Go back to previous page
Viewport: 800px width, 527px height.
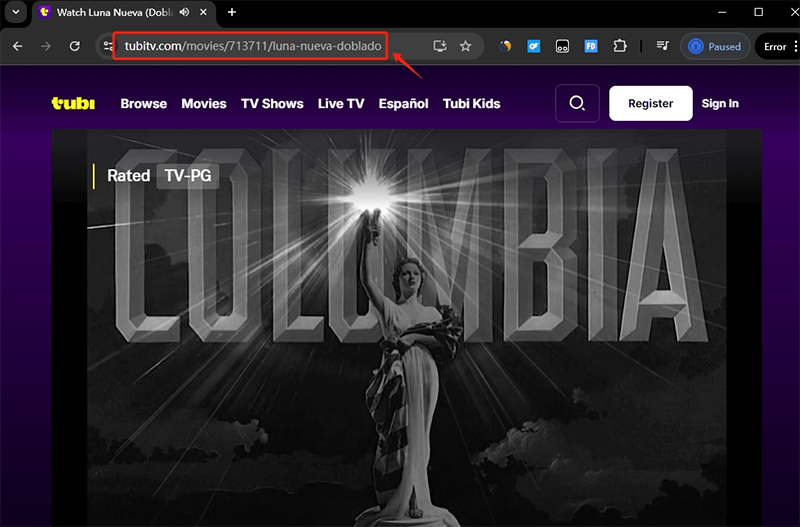point(17,46)
